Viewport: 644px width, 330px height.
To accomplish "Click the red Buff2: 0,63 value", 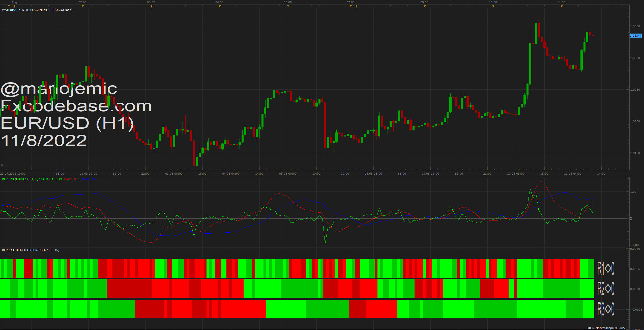I will pos(72,179).
